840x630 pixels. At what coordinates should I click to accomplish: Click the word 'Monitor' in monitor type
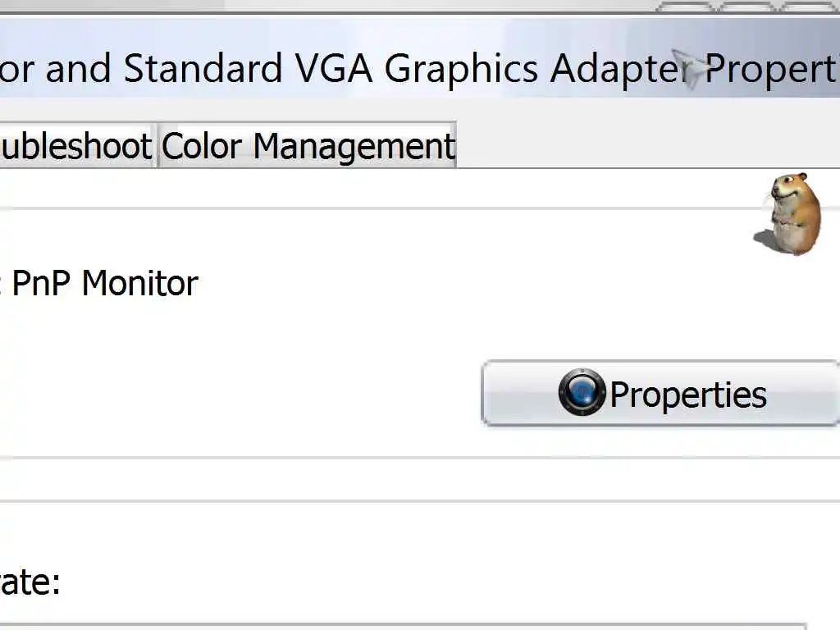pyautogui.click(x=139, y=284)
